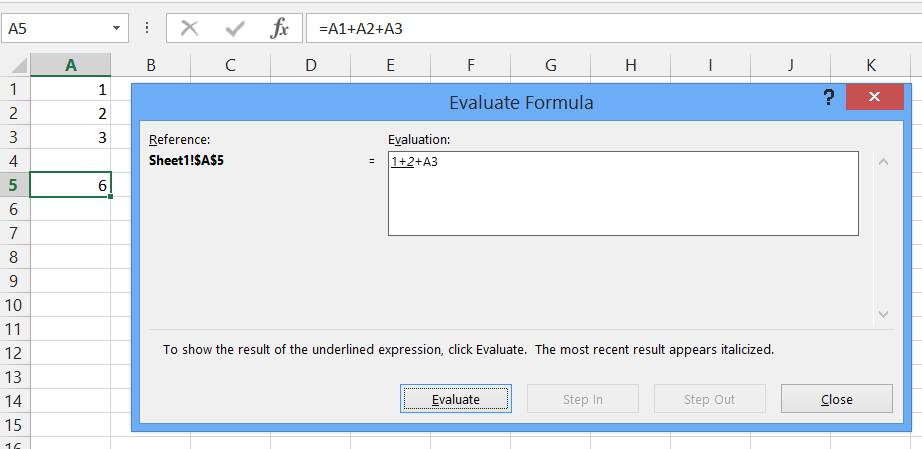Click the Enter checkmark icon in formula bar

[236, 29]
